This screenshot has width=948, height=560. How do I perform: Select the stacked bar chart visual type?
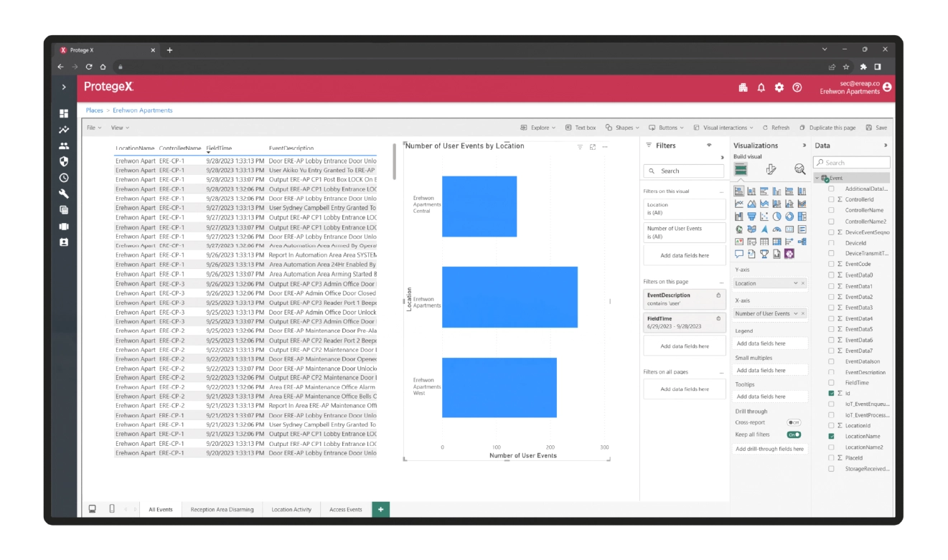(x=739, y=191)
